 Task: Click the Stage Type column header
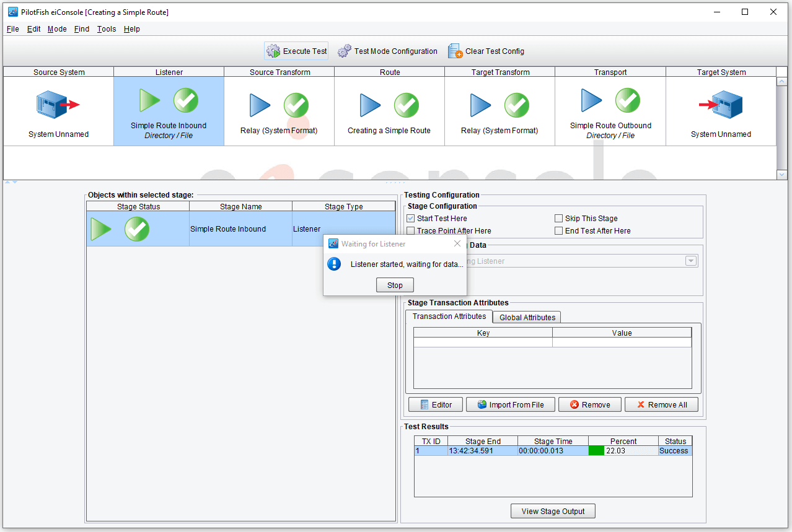click(343, 206)
